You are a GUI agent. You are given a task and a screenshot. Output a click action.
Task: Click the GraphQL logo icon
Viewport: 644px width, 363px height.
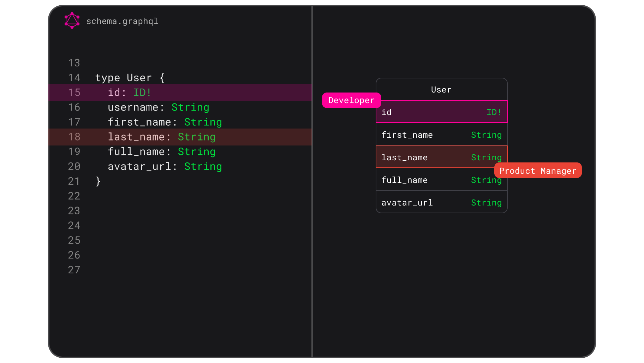(72, 20)
